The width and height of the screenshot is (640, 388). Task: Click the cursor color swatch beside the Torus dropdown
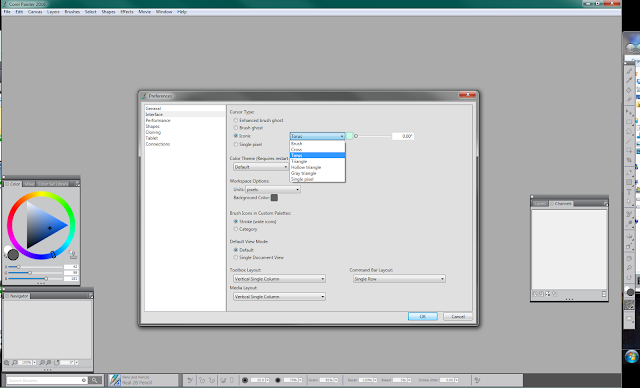(x=350, y=136)
